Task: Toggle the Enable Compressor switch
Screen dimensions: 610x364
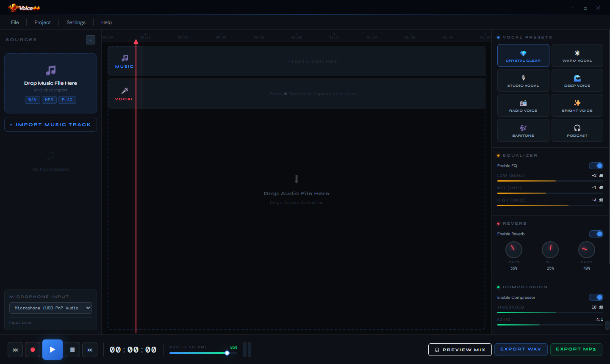Action: click(x=596, y=298)
